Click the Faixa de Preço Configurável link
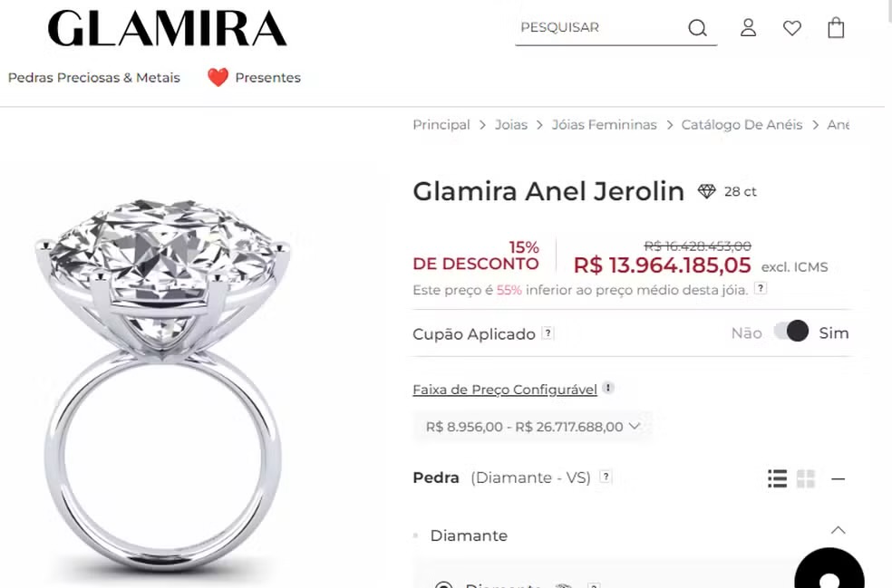892x588 pixels. click(x=505, y=390)
